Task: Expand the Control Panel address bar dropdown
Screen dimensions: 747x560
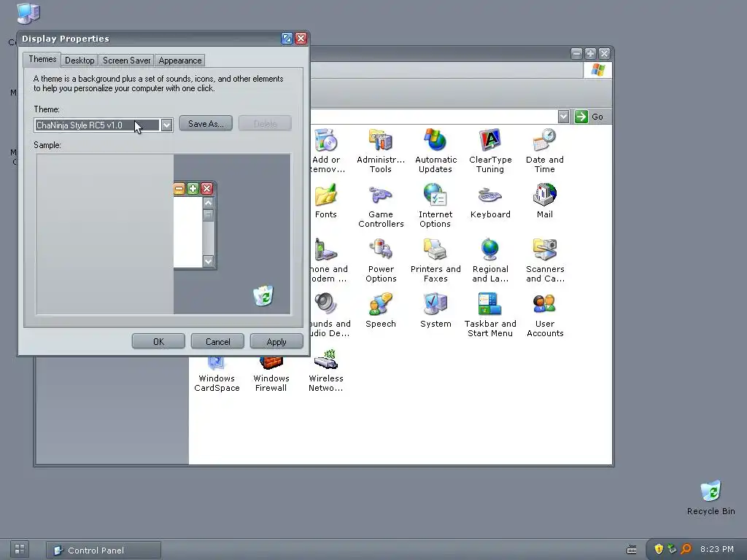Action: (563, 117)
